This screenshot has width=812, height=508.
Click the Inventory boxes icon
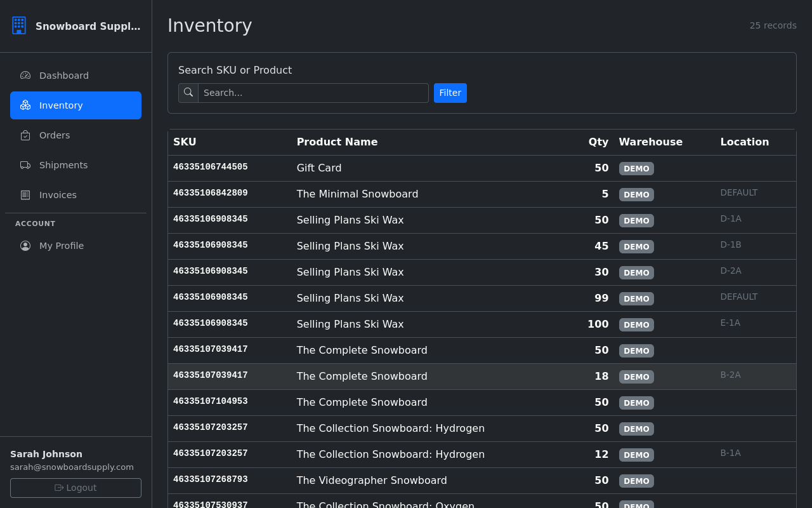25,105
